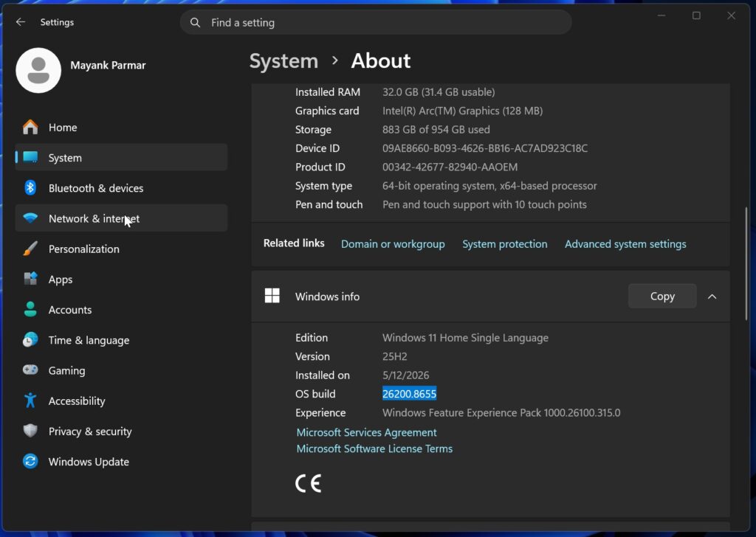Screen dimensions: 756x537
Task: Click the Time & language clock icon
Action: (x=30, y=339)
